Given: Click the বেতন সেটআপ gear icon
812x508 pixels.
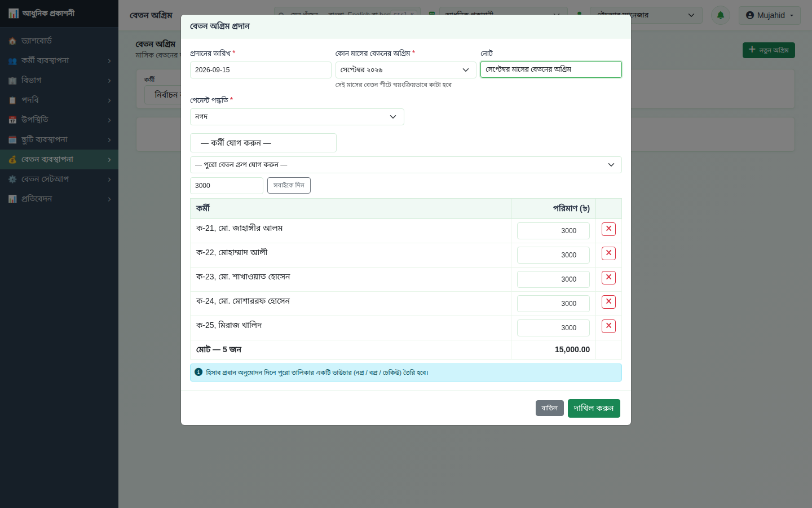Looking at the screenshot, I should coord(12,179).
